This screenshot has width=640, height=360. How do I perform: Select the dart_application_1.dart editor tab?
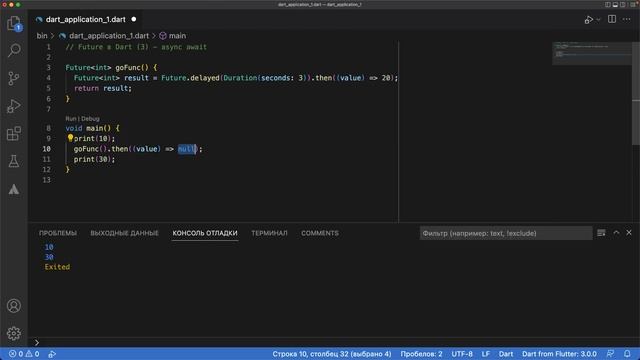point(86,20)
